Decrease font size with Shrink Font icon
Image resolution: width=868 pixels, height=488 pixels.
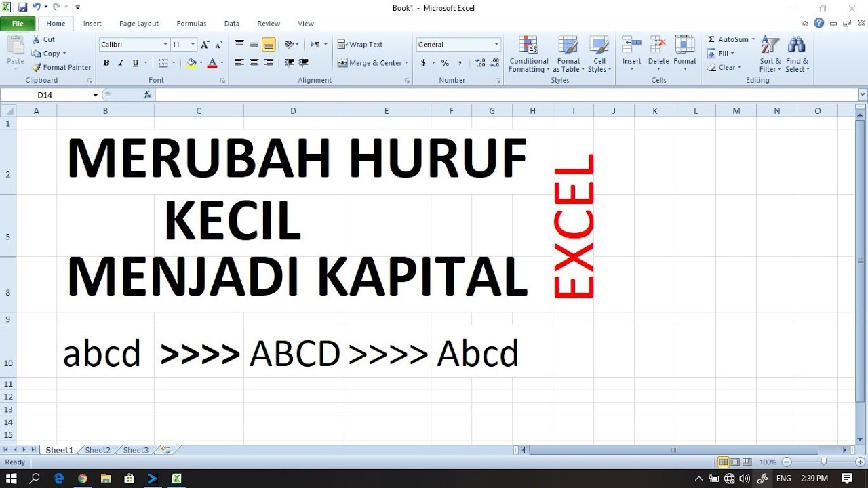point(219,45)
